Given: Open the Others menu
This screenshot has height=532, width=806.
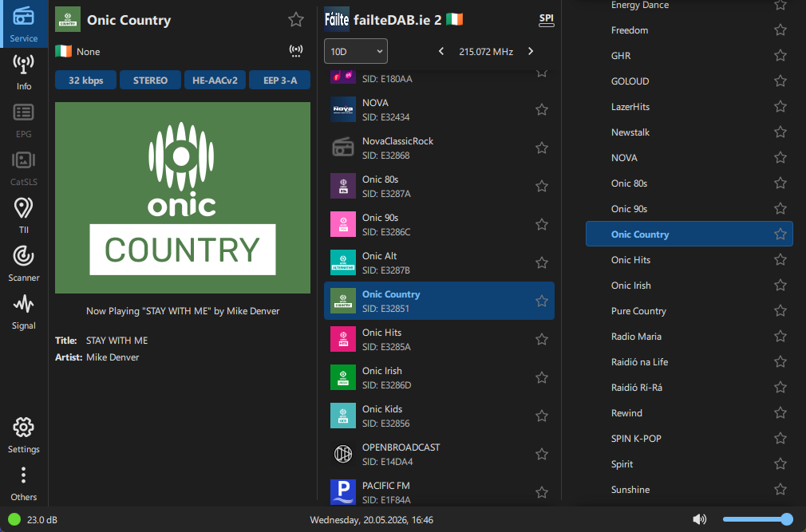Looking at the screenshot, I should click(x=24, y=483).
